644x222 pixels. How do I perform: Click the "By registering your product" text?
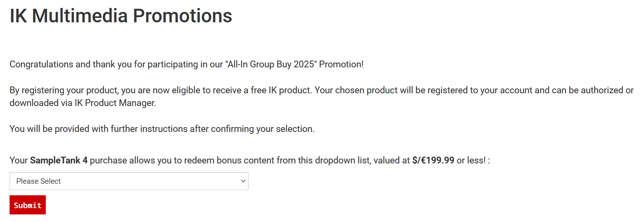(64, 90)
